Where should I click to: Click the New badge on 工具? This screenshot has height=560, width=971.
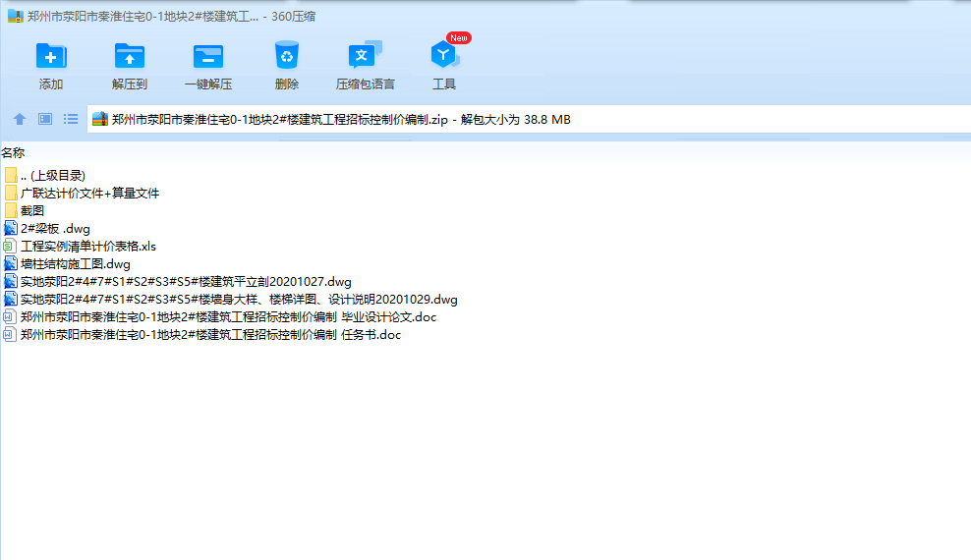click(459, 37)
